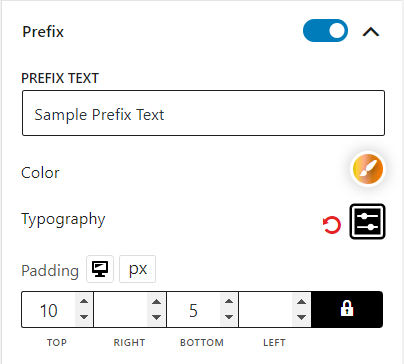Collapse the Prefix panel chevron

[371, 32]
